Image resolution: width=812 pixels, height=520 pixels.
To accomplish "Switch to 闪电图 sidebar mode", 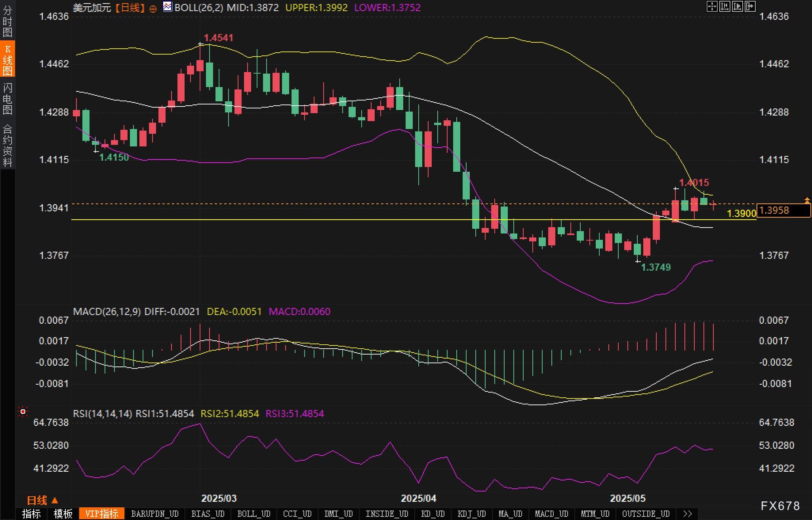I will click(x=8, y=99).
